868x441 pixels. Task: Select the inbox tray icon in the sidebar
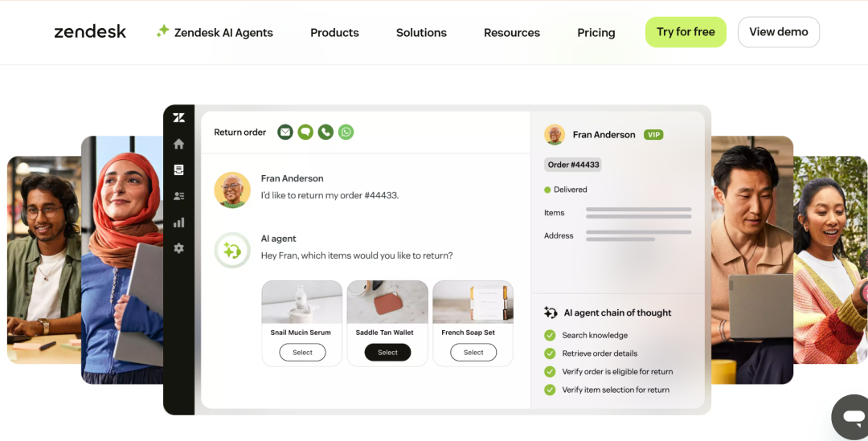(178, 169)
